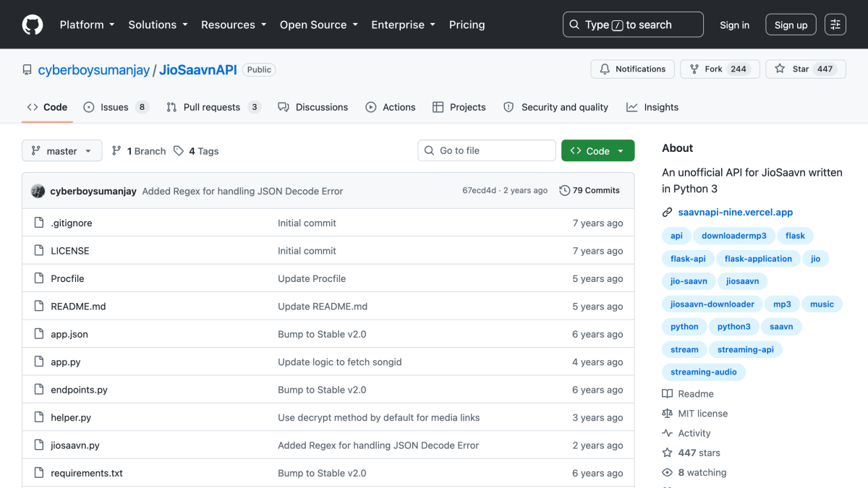Click the file icon for README.md

[39, 307]
